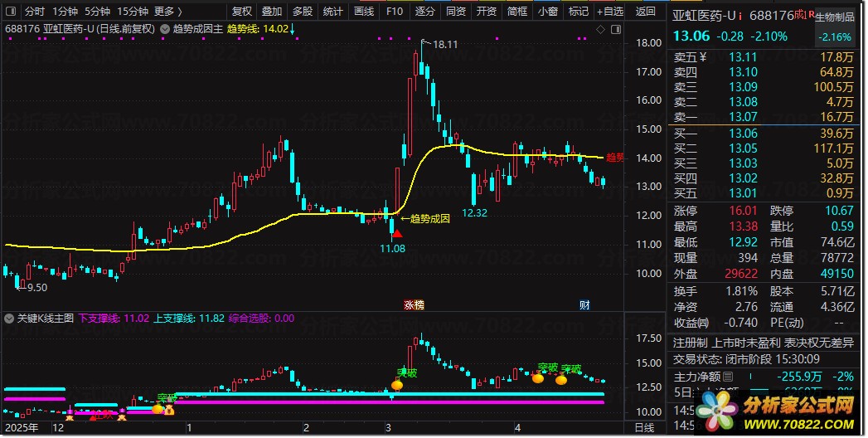Click the 注册制 上市时未盈利 info line
This screenshot has width=868, height=438.
(x=764, y=343)
